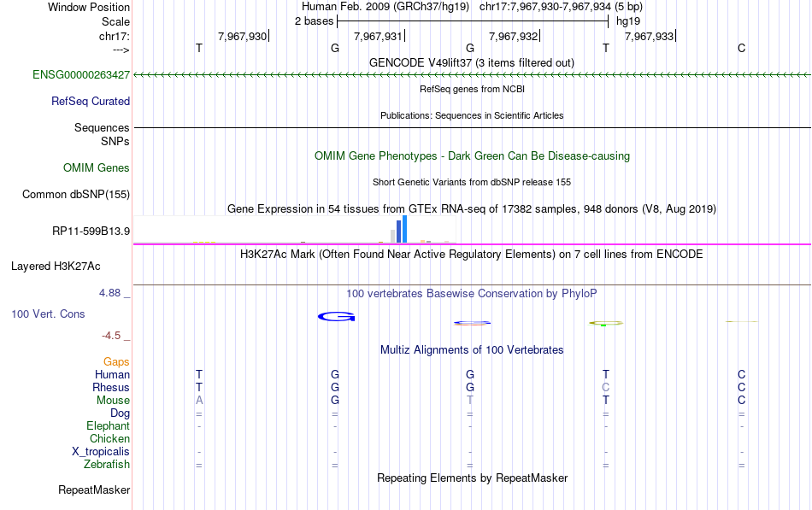Click the Zebrafish species row label
The image size is (812, 510).
click(107, 465)
